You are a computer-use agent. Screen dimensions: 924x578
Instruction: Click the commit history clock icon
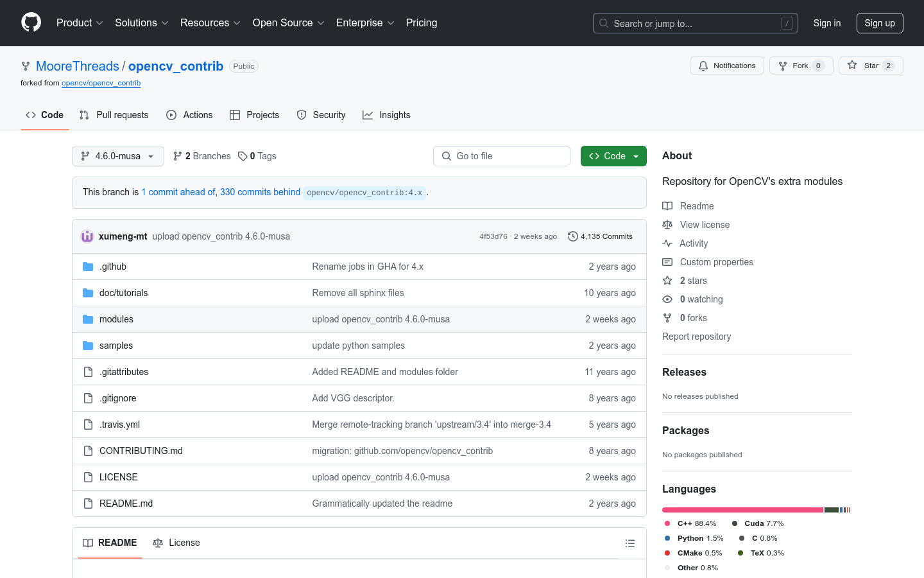572,236
